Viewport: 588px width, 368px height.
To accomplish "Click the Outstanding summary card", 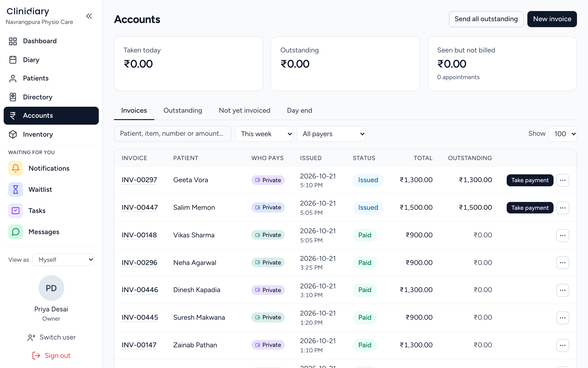I will [x=345, y=64].
